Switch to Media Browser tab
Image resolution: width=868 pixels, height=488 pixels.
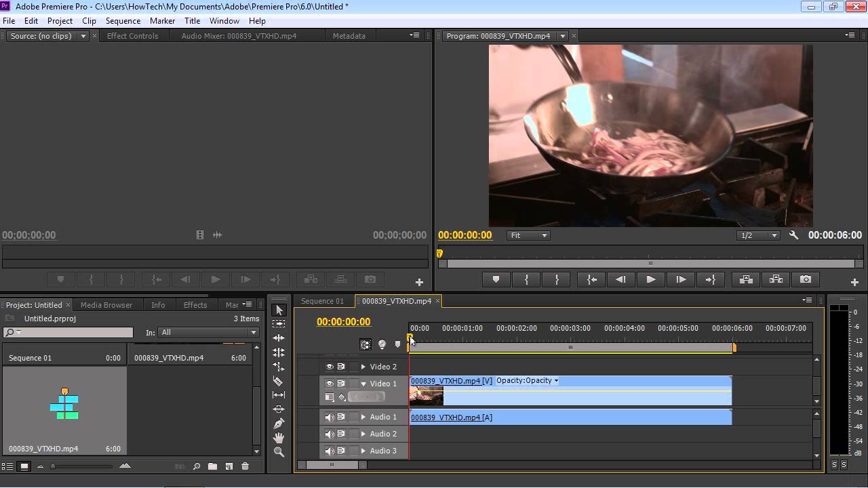point(106,305)
